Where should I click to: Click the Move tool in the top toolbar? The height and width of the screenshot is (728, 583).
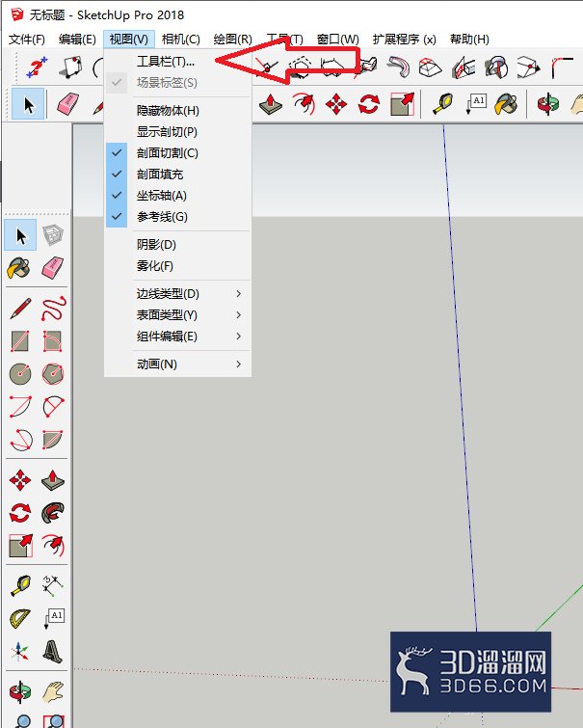336,104
